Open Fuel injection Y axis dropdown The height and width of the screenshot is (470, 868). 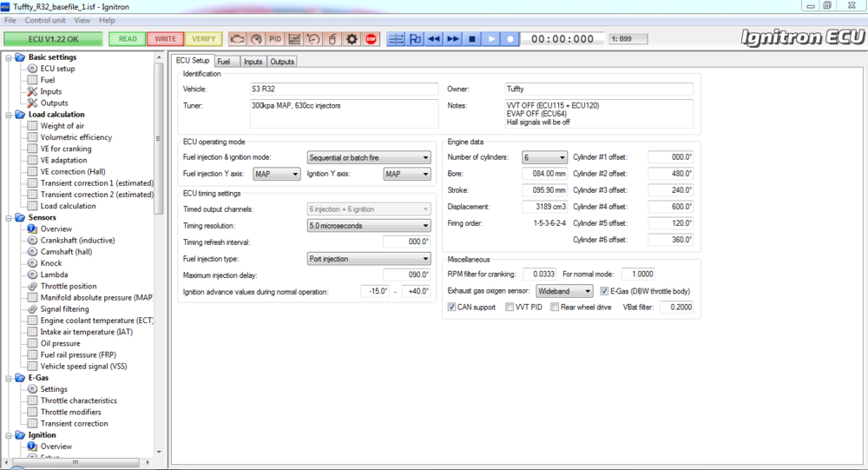click(x=277, y=174)
